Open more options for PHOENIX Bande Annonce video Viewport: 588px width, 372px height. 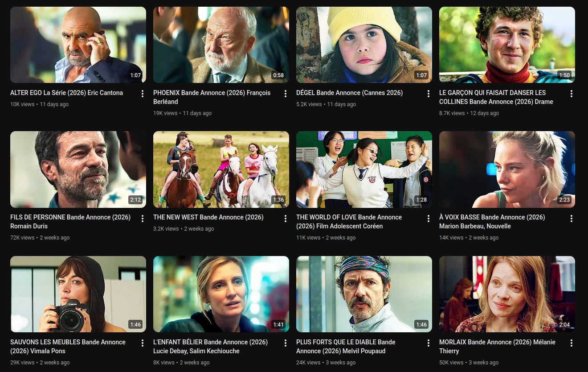coord(286,94)
